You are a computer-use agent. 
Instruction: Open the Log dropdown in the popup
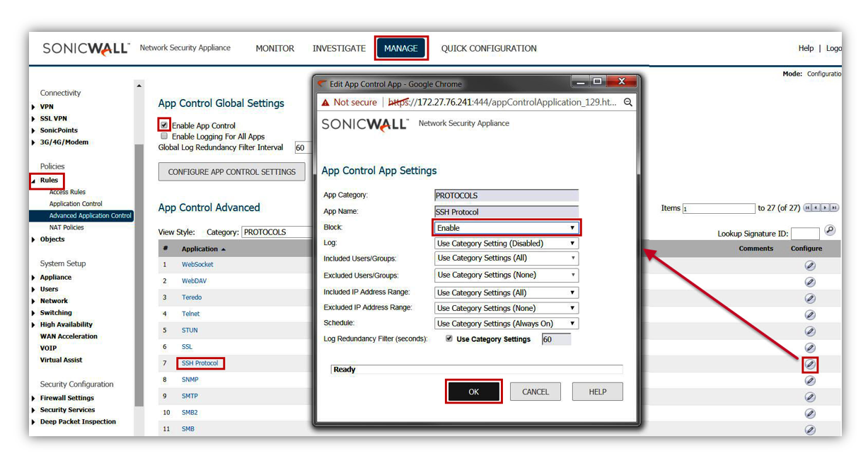507,244
